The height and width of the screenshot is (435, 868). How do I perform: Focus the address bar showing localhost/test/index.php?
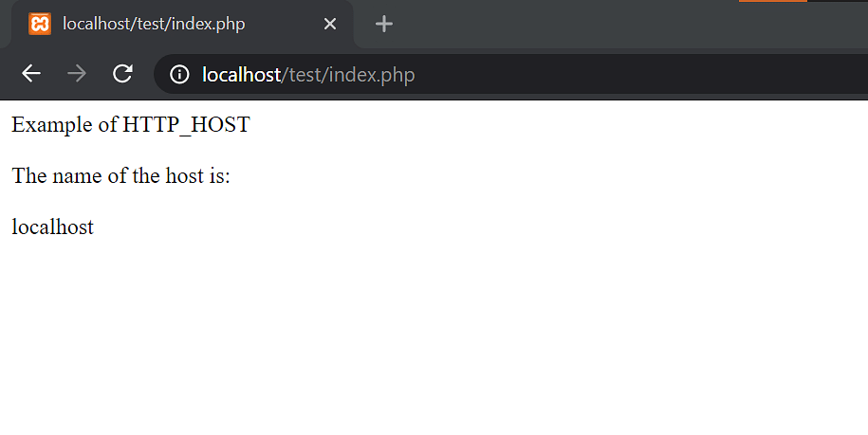[509, 74]
